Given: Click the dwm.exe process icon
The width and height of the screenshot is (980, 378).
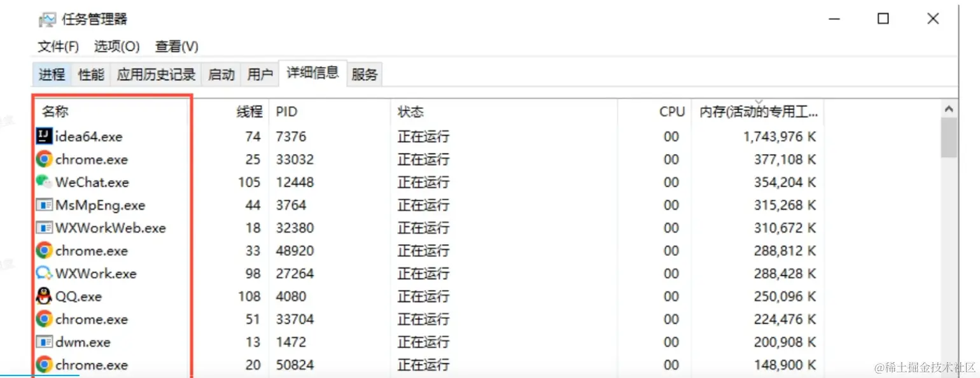Looking at the screenshot, I should click(x=44, y=342).
